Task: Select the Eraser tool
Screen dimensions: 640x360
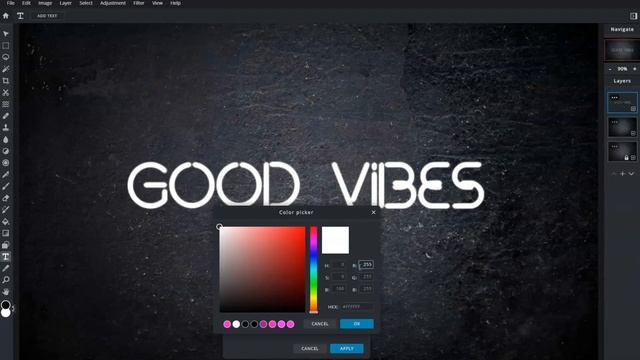Action: pyautogui.click(x=6, y=198)
